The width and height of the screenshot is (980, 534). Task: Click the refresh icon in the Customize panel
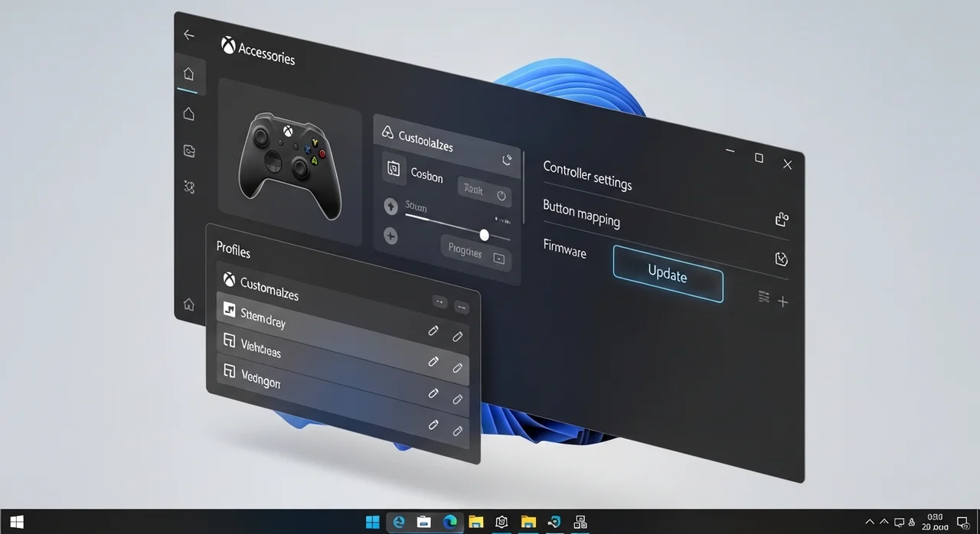pos(506,160)
